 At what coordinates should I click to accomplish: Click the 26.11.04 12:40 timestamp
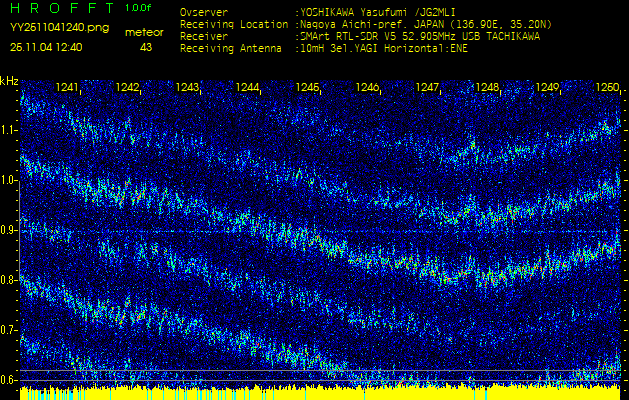pos(45,47)
